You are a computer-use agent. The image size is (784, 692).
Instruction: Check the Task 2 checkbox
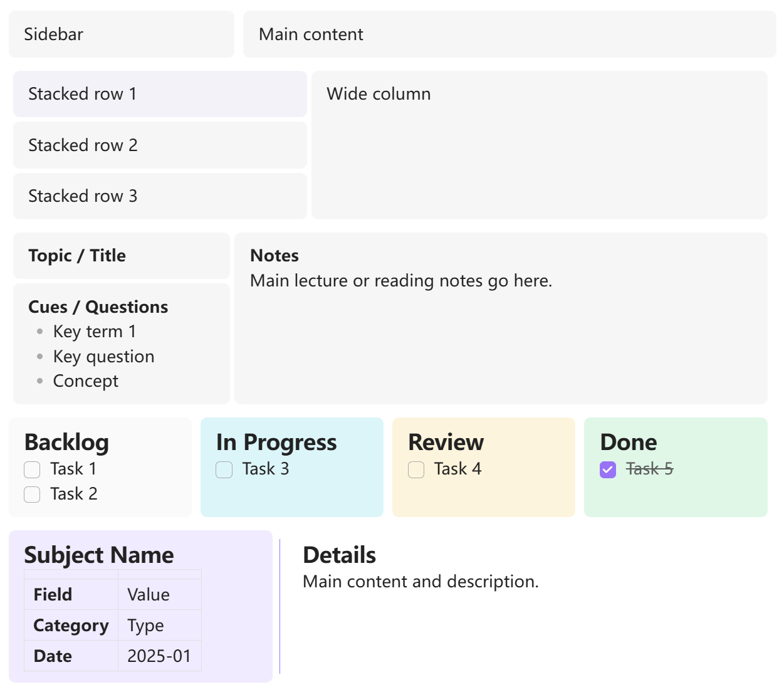coord(32,495)
